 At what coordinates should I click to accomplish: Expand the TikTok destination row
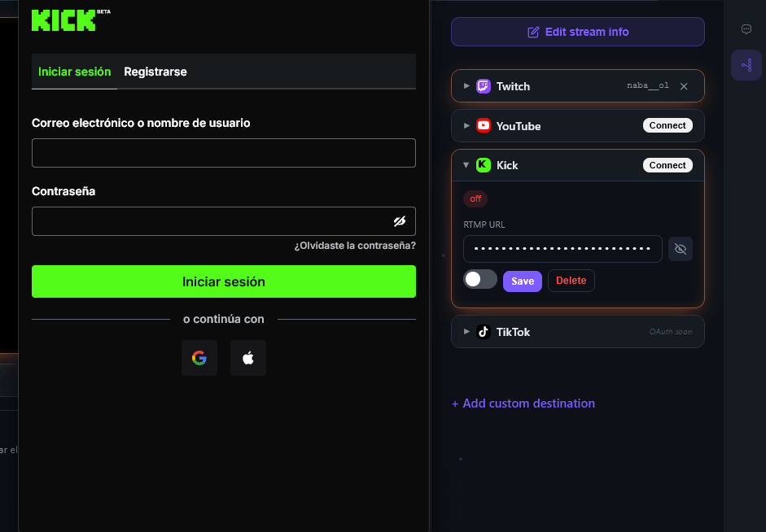pos(466,331)
